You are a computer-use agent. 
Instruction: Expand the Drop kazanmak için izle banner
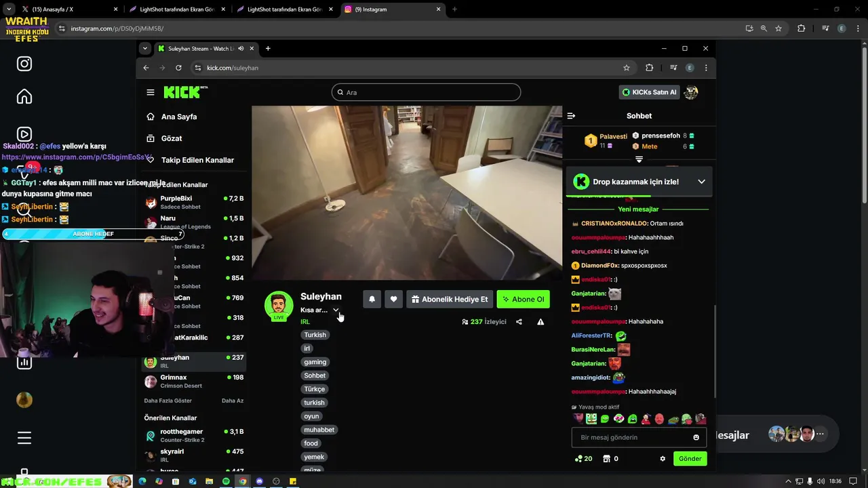pos(701,182)
